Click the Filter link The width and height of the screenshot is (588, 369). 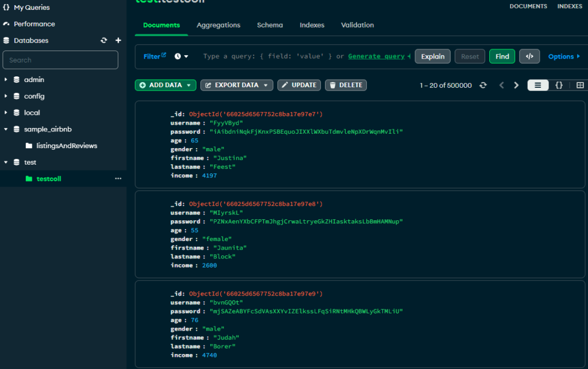tap(152, 57)
